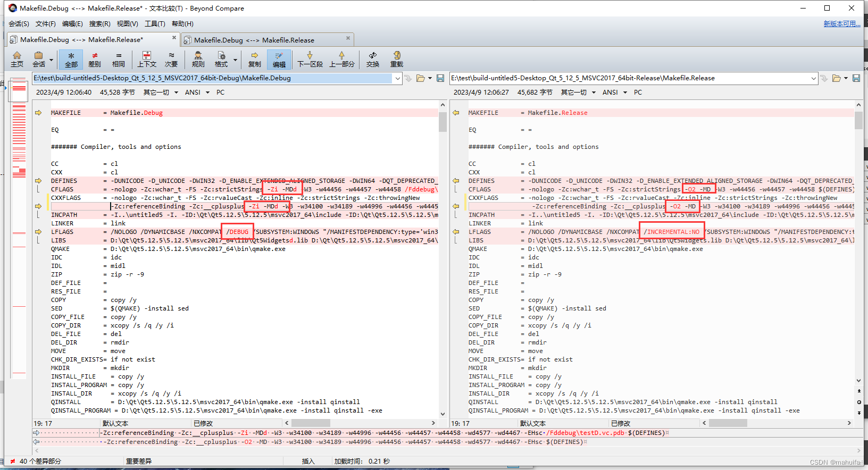The width and height of the screenshot is (868, 470).
Task: Open the 文件(F) menu
Action: coord(45,24)
